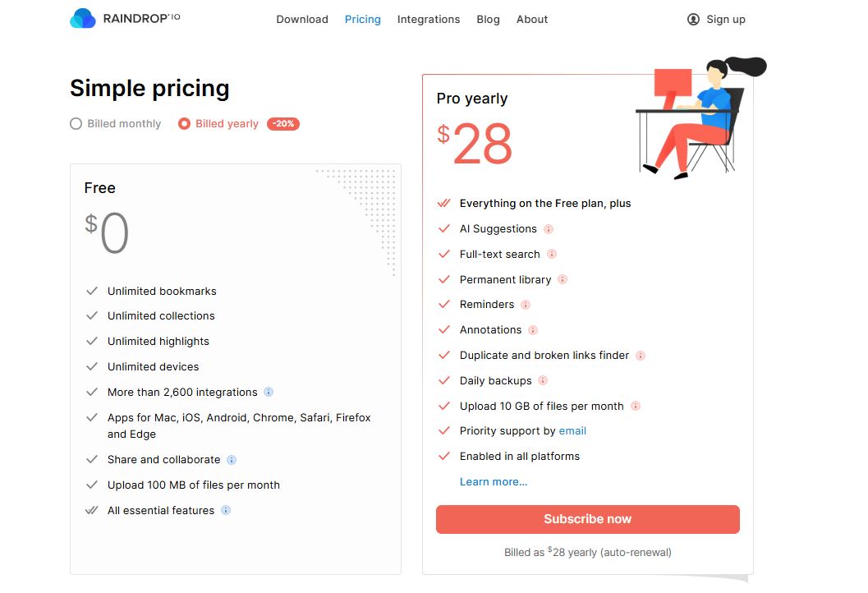Screen dimensions: 868x593
Task: Navigate to the Integrations menu item
Action: tap(428, 19)
